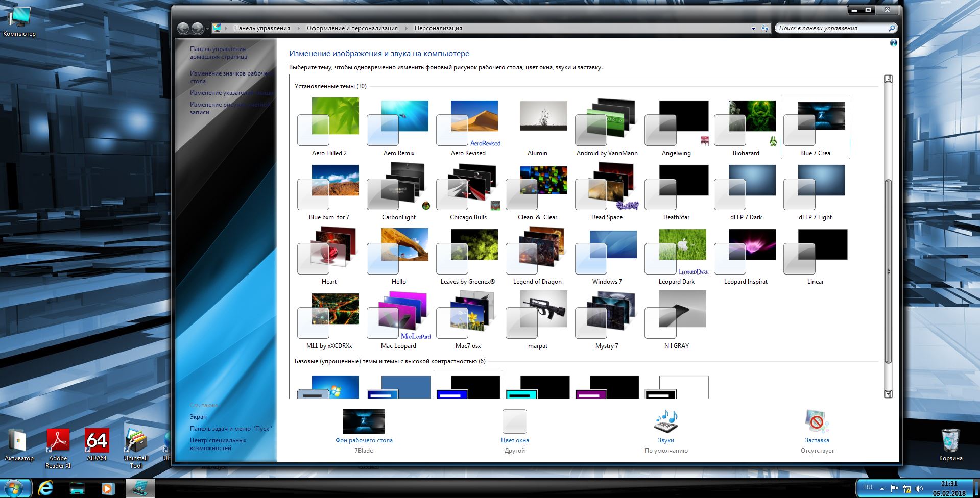
Task: Apply the Aero Hilled 2 theme
Action: (x=329, y=128)
